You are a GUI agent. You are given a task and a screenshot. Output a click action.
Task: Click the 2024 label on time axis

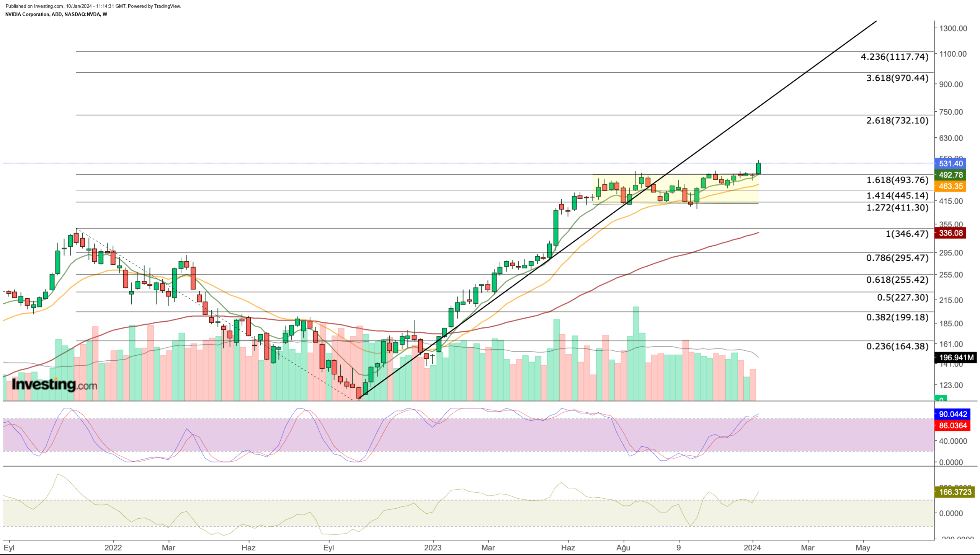click(752, 548)
